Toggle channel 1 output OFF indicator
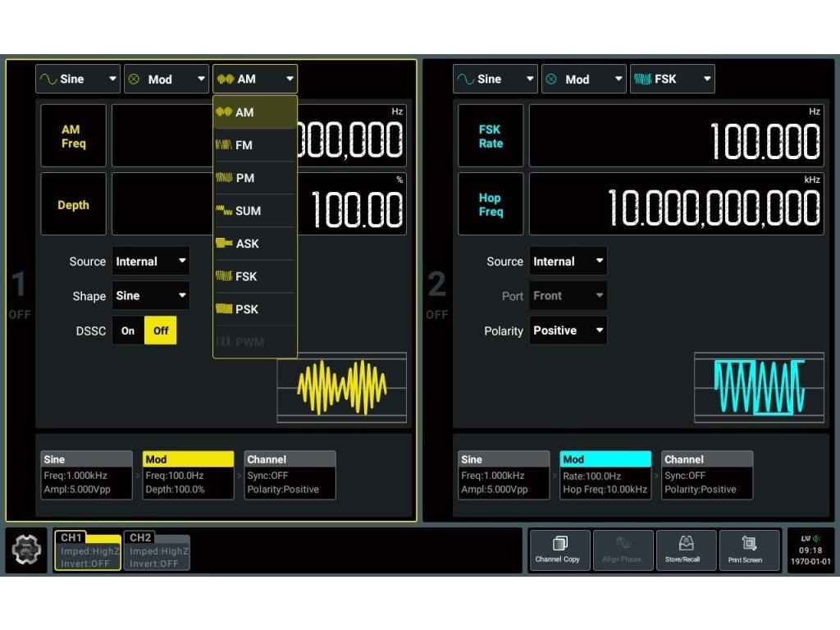 (19, 295)
